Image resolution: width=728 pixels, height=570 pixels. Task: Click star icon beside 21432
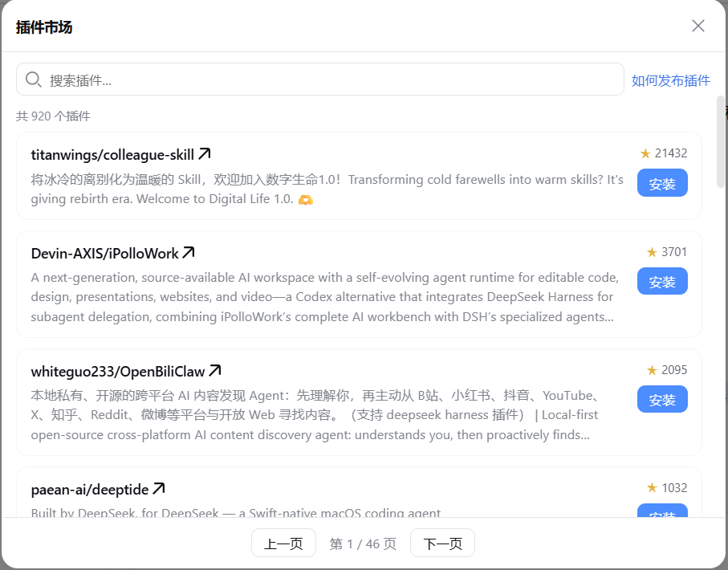pyautogui.click(x=645, y=153)
